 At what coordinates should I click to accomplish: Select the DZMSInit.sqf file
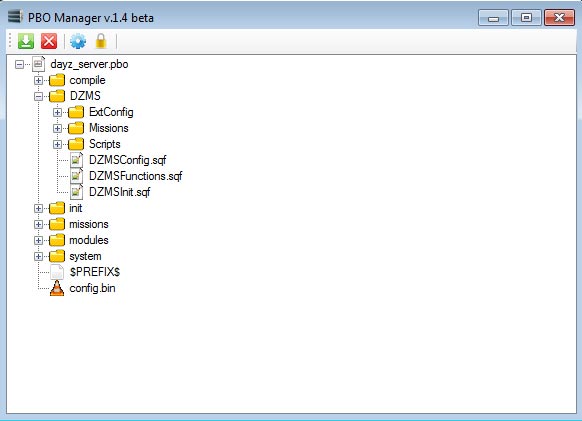coord(120,192)
